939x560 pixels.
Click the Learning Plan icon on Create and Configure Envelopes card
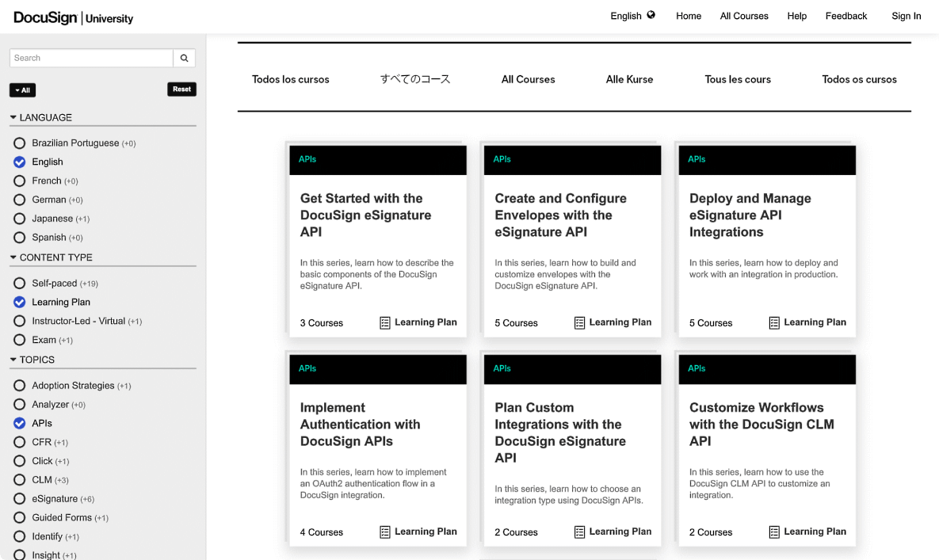579,322
